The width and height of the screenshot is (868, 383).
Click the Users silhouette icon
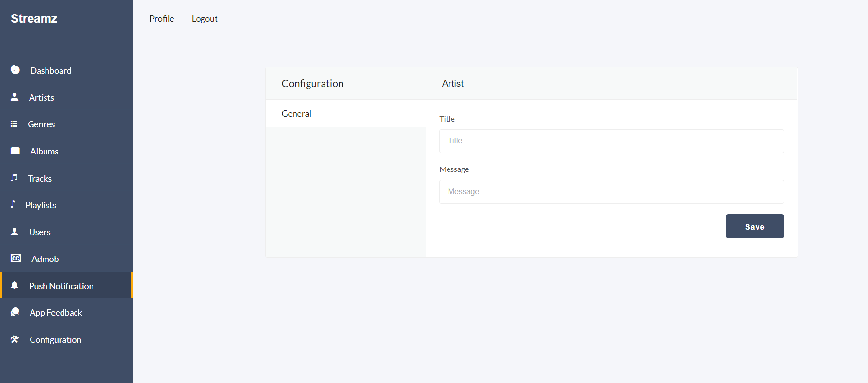point(15,232)
